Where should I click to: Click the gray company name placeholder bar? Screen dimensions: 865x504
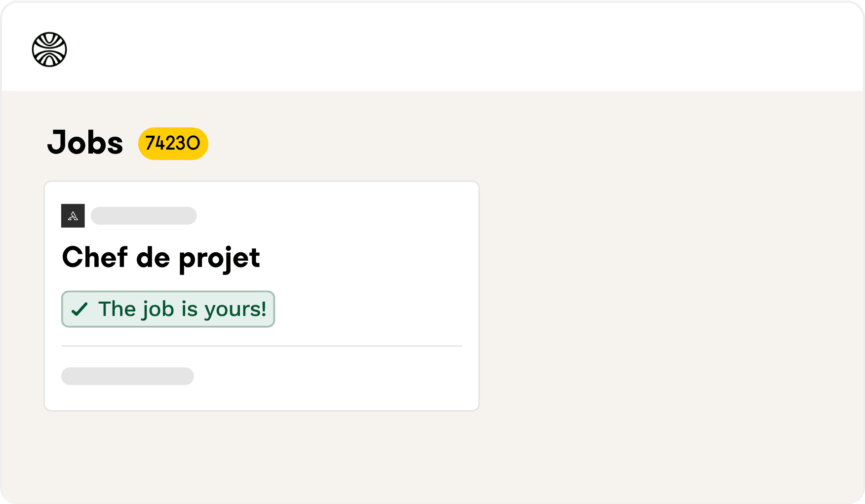click(144, 216)
